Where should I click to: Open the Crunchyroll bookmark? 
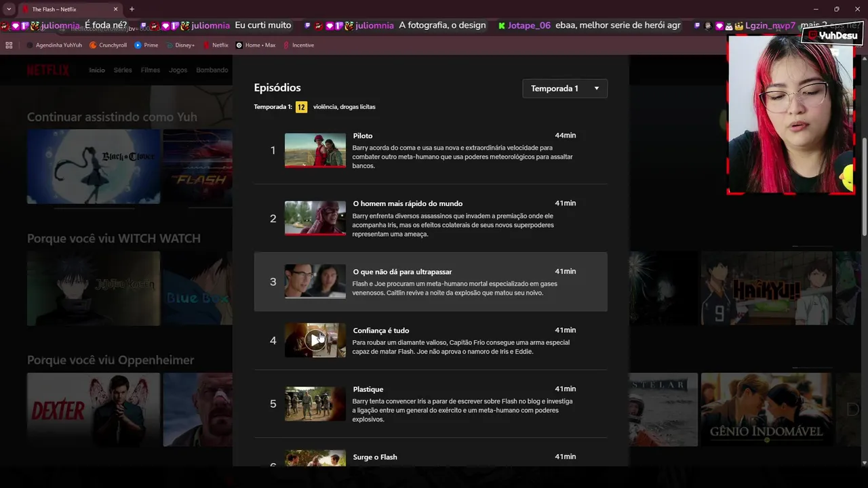pos(108,45)
